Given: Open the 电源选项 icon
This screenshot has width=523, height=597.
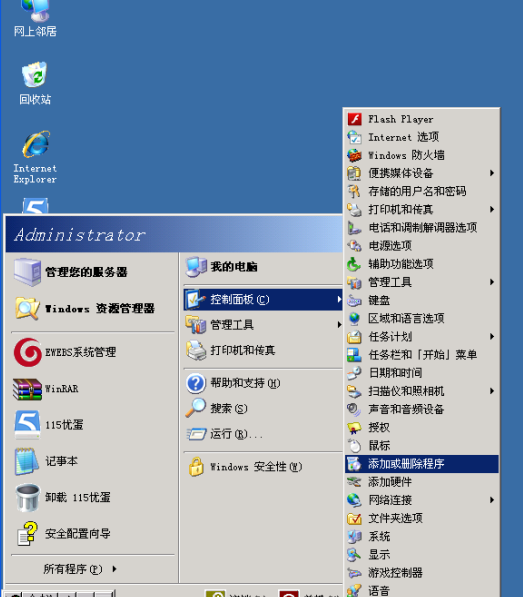Looking at the screenshot, I should pyautogui.click(x=354, y=246).
